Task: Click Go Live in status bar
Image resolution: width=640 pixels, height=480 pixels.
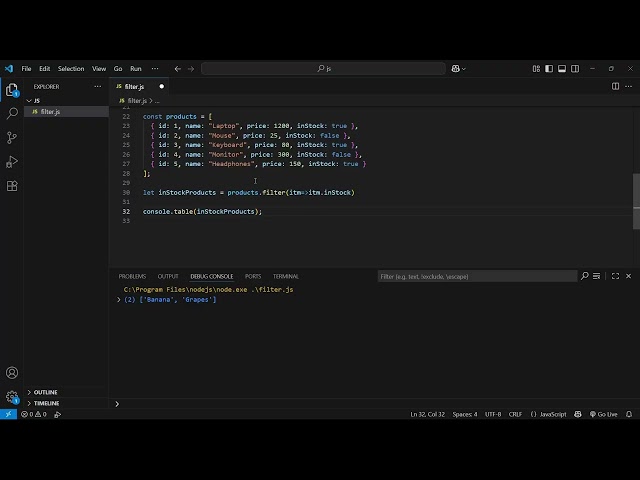Action: pyautogui.click(x=603, y=414)
